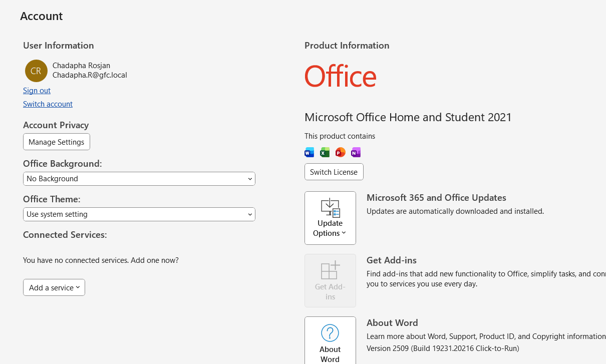Screen dimensions: 606x364
Task: Click the Switch account link
Action: pyautogui.click(x=48, y=104)
